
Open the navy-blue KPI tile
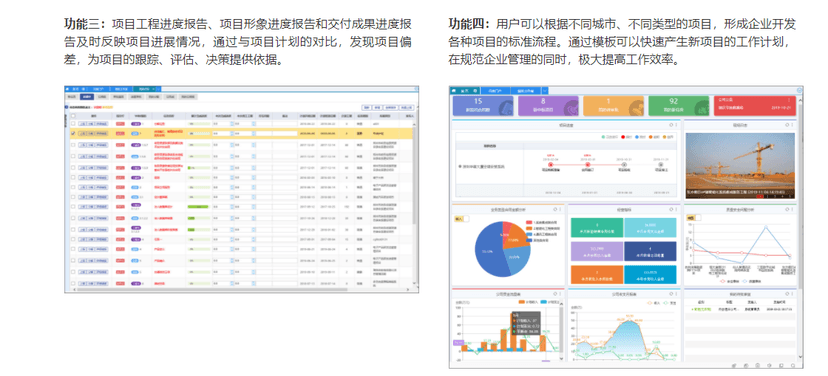650,251
